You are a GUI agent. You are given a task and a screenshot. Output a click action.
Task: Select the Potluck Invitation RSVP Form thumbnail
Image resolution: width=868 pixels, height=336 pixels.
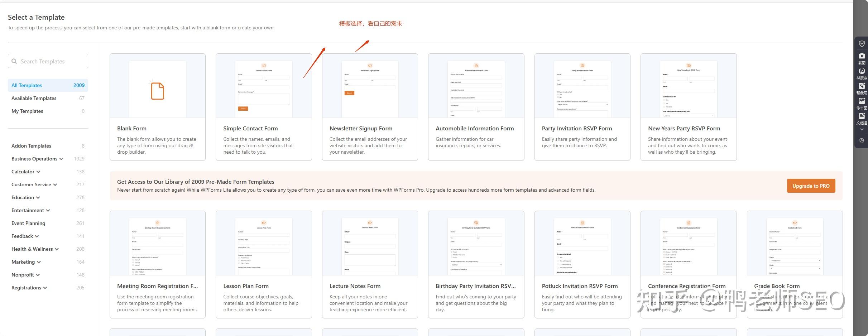pyautogui.click(x=582, y=243)
